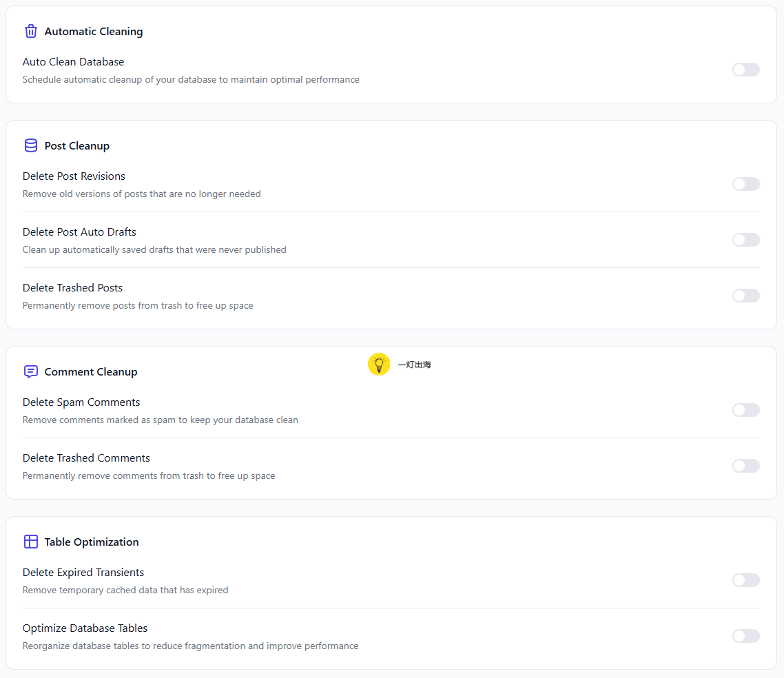Click 'Remove comments marked as spam' description
This screenshot has width=784, height=678.
pos(161,420)
